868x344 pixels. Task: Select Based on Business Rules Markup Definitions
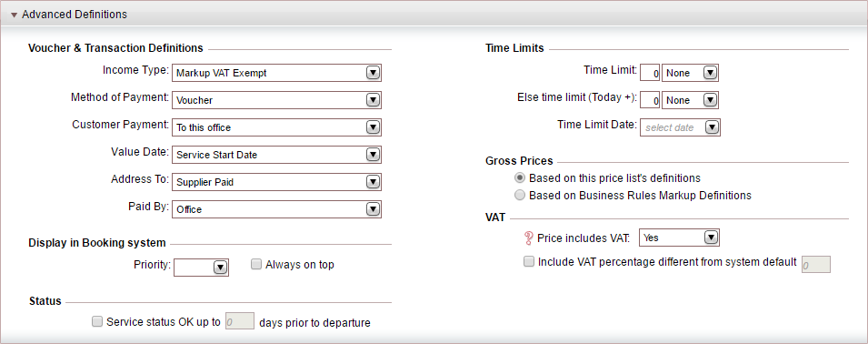click(x=520, y=195)
